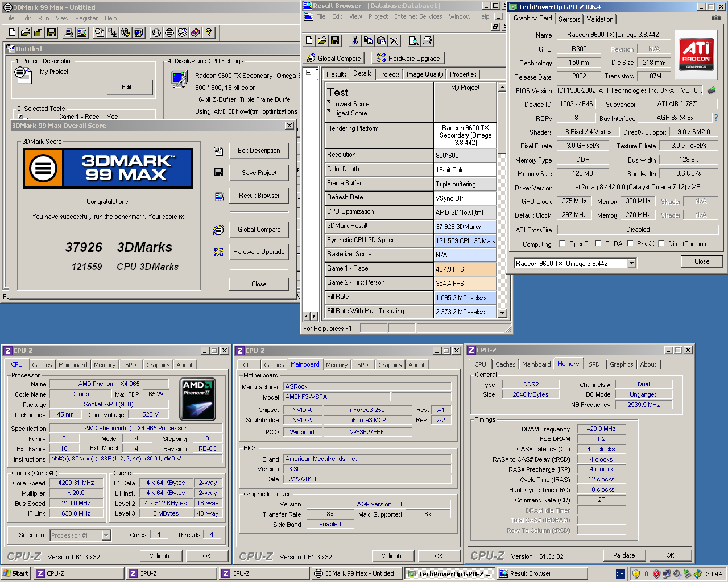Click GPU-Z camera screenshot icon

tap(715, 18)
